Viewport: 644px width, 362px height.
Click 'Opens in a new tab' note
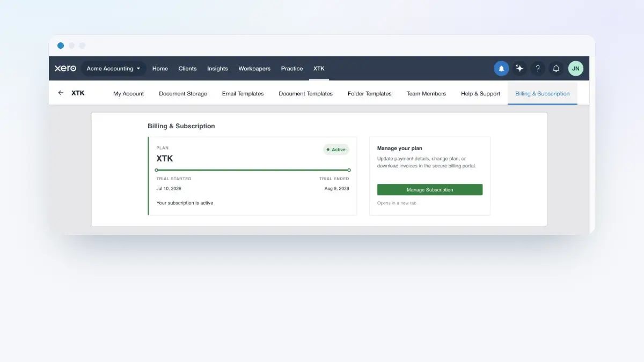point(397,203)
